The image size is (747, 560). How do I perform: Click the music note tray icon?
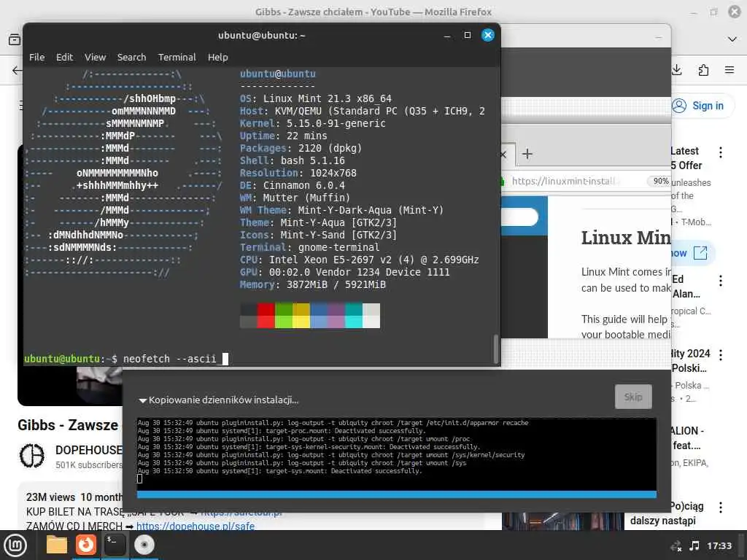pos(694,545)
